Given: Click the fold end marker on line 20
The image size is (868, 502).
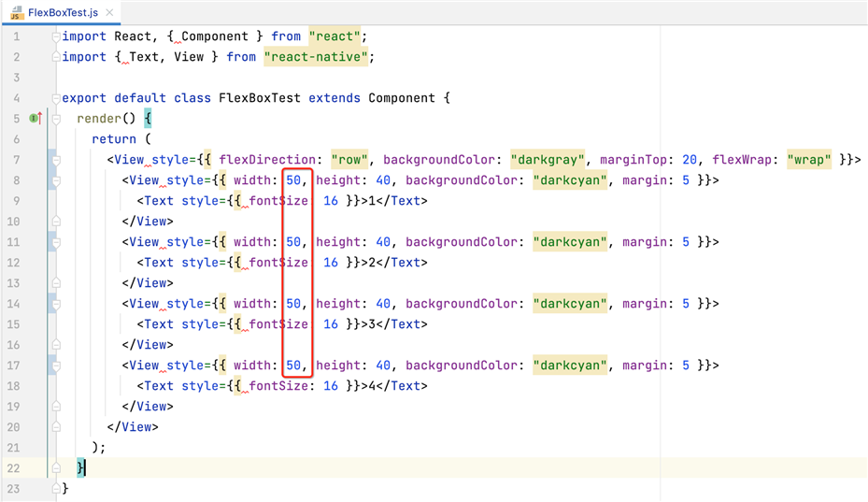Looking at the screenshot, I should [x=56, y=427].
